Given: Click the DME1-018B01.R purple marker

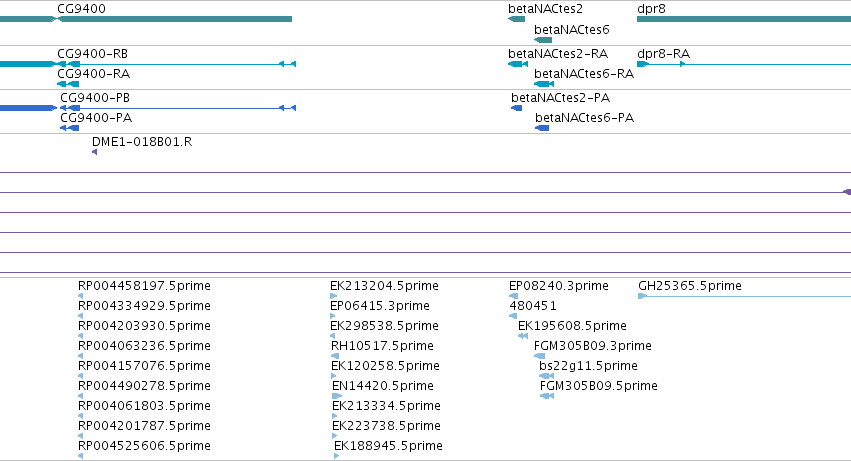Looking at the screenshot, I should pyautogui.click(x=94, y=152).
